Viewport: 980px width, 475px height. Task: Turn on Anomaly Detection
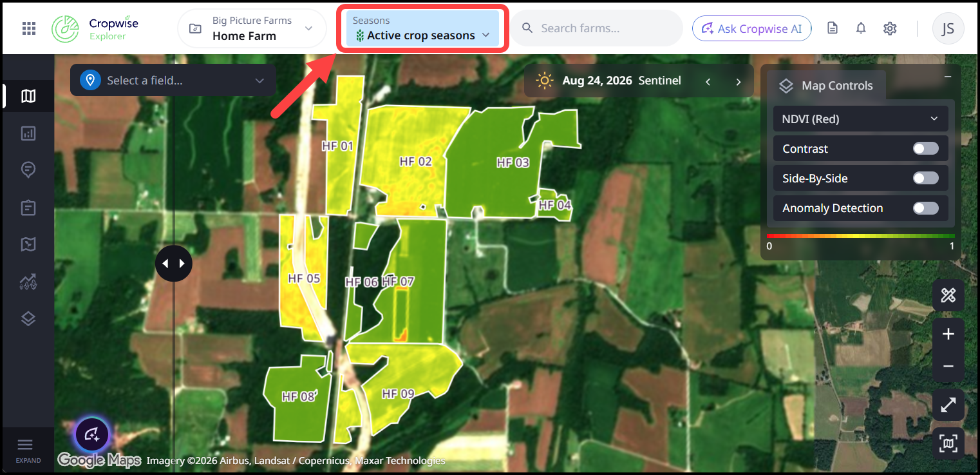point(926,208)
